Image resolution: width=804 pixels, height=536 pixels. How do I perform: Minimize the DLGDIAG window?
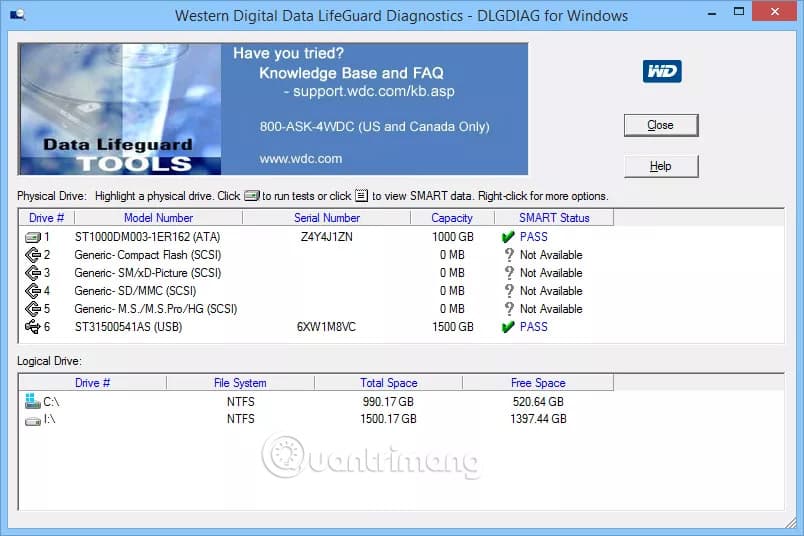(712, 12)
